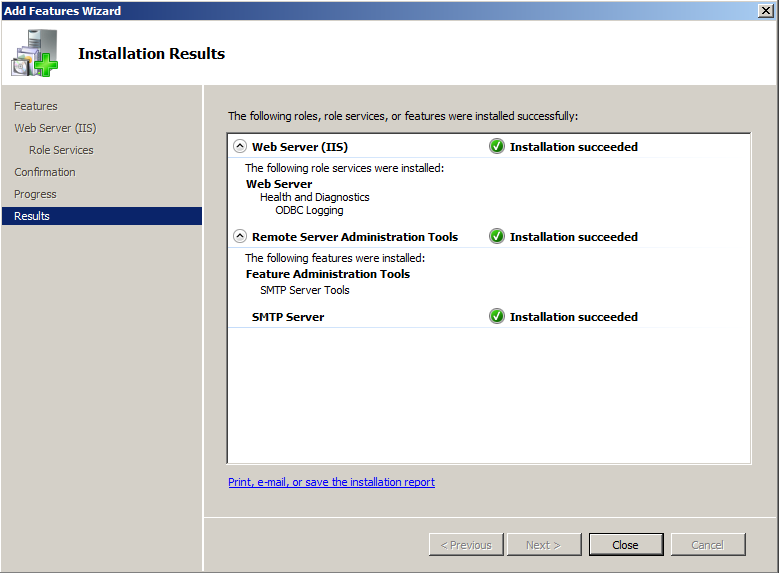Select the Progress step in sidebar

35,194
